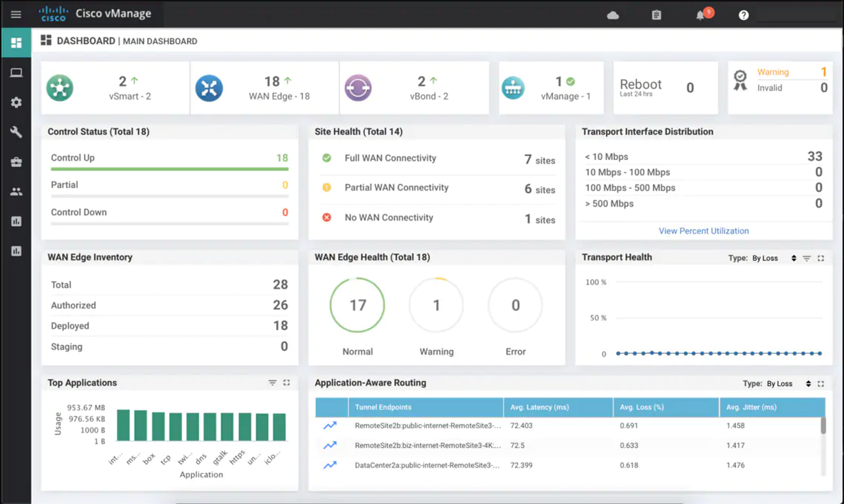This screenshot has height=504, width=844.
Task: Open the Monitor laptop icon in sidebar
Action: pos(16,73)
